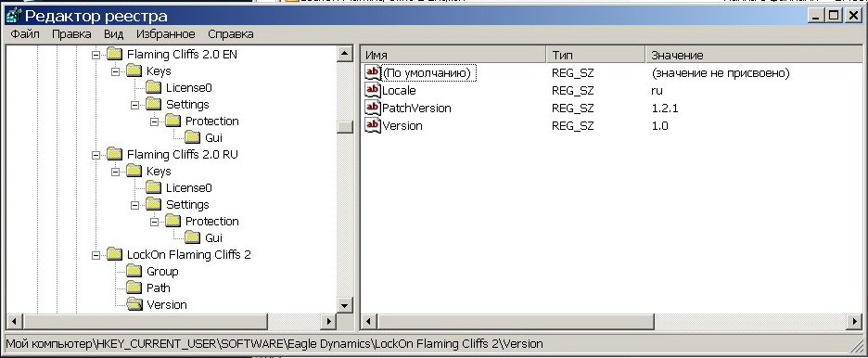Screen dimensions: 868x358
Task: Open the Файл menu
Action: coord(25,34)
